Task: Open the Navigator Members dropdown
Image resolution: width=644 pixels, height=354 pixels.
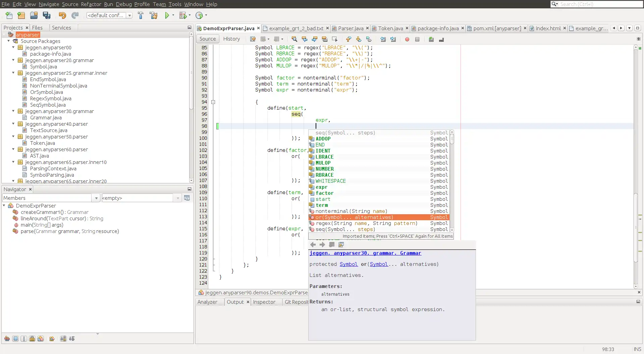Action: [96, 198]
